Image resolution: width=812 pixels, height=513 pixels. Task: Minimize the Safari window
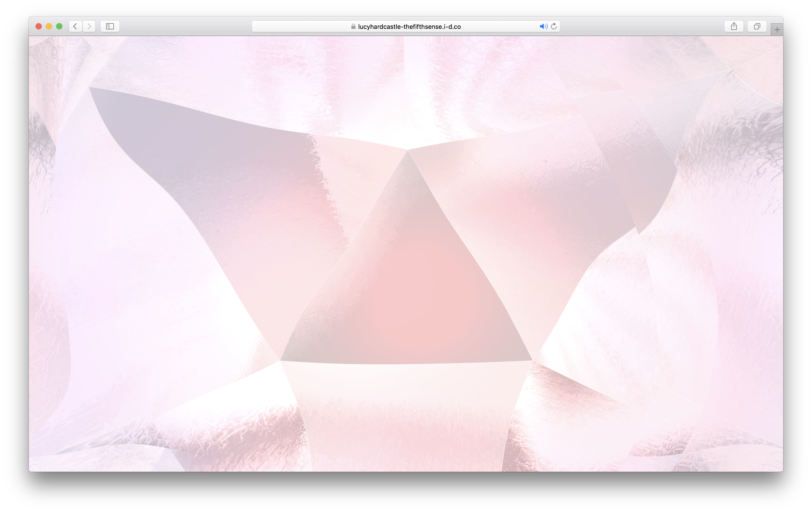click(x=49, y=26)
